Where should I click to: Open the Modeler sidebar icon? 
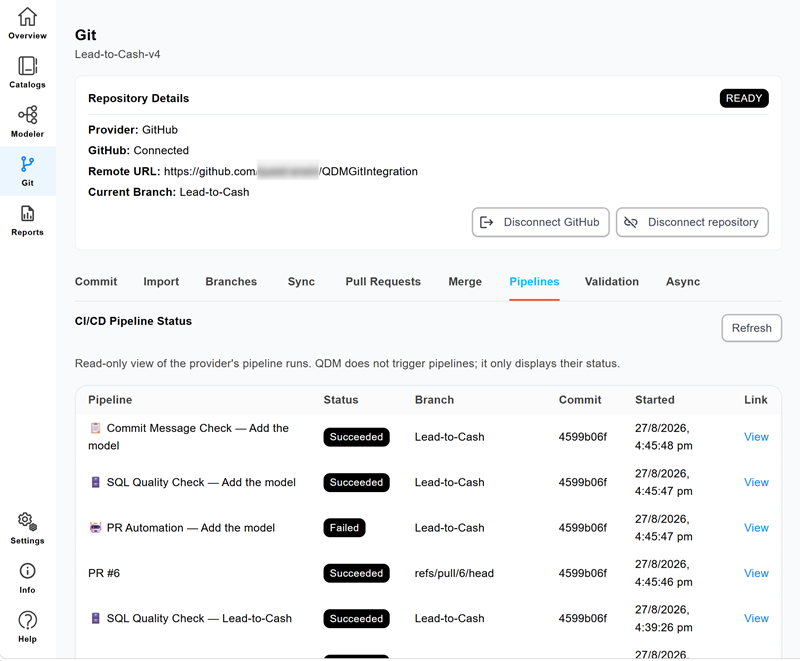[28, 115]
